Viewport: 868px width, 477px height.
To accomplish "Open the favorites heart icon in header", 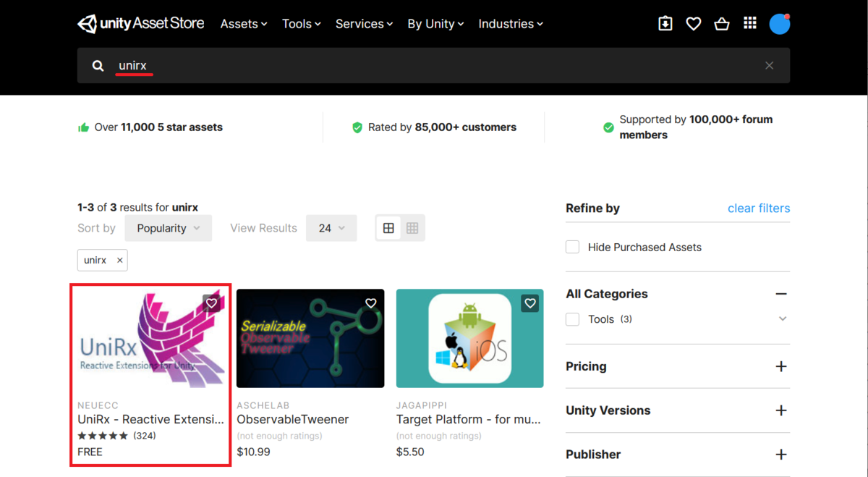I will click(694, 24).
